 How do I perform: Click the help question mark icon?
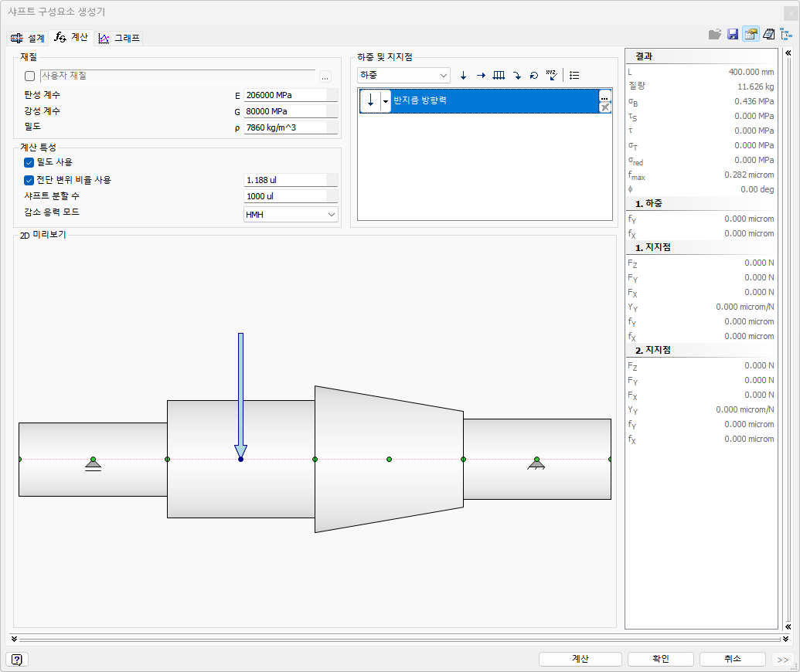click(17, 660)
